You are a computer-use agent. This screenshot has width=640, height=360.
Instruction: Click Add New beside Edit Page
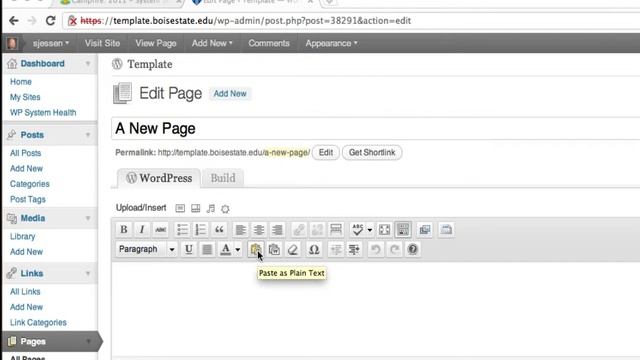pyautogui.click(x=230, y=93)
